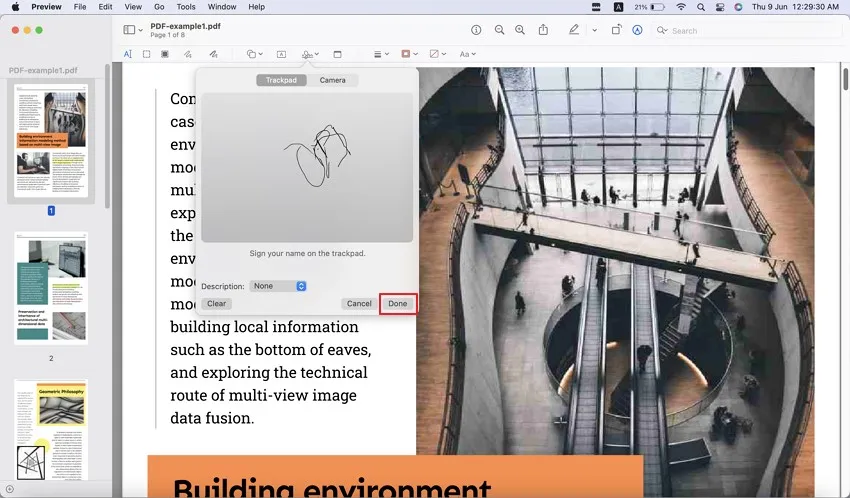Expand the Shapes tool dropdown
This screenshot has height=498, width=850.
255,54
